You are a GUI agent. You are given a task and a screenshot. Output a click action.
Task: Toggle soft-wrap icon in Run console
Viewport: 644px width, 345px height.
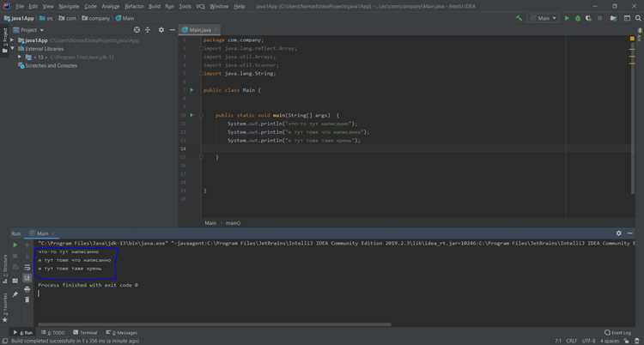coord(27,267)
